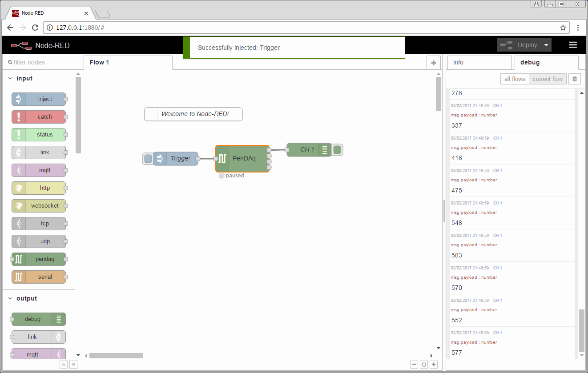Click the inject node in palette

39,99
